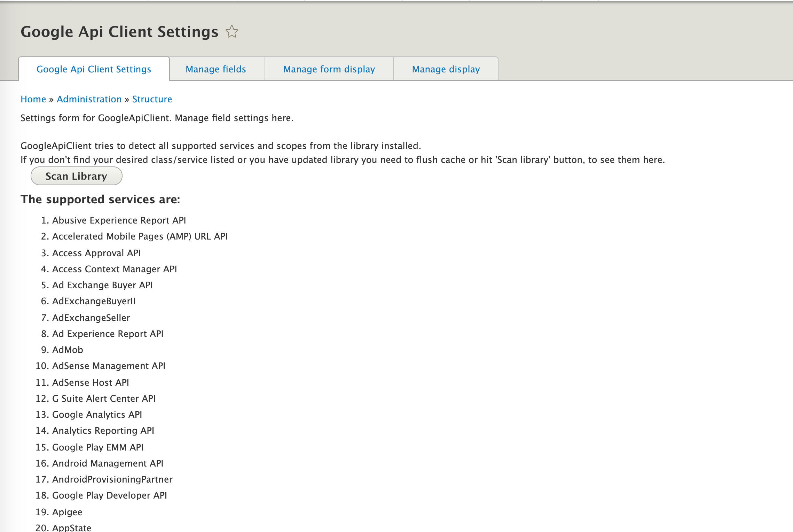Select the AdExchangeSeller list entry
Viewport: 793px width, 532px height.
pos(91,318)
